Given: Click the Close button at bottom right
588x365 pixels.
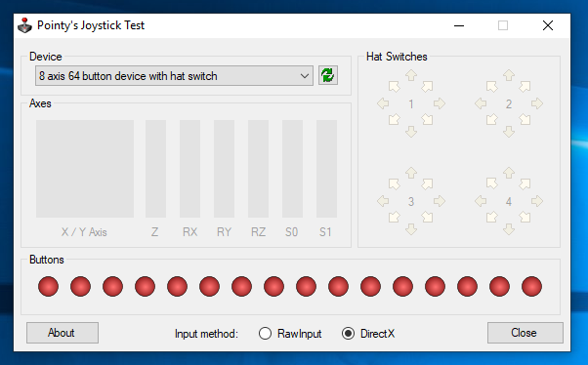Looking at the screenshot, I should tap(525, 333).
